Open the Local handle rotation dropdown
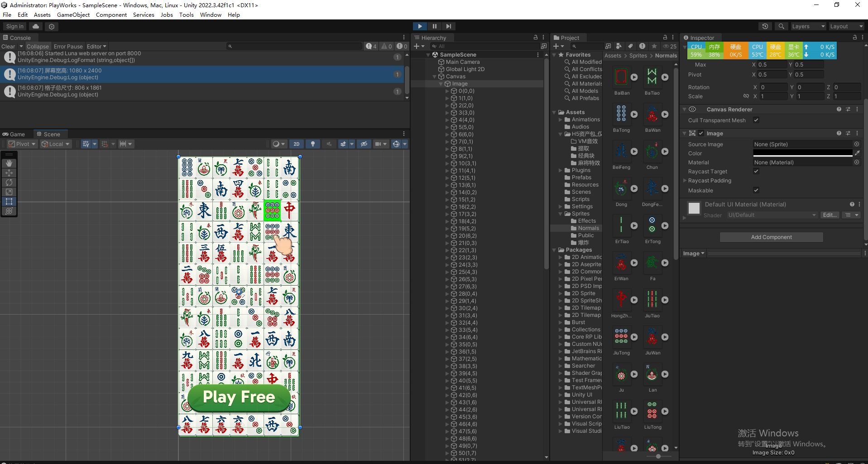The image size is (868, 464). click(x=55, y=144)
